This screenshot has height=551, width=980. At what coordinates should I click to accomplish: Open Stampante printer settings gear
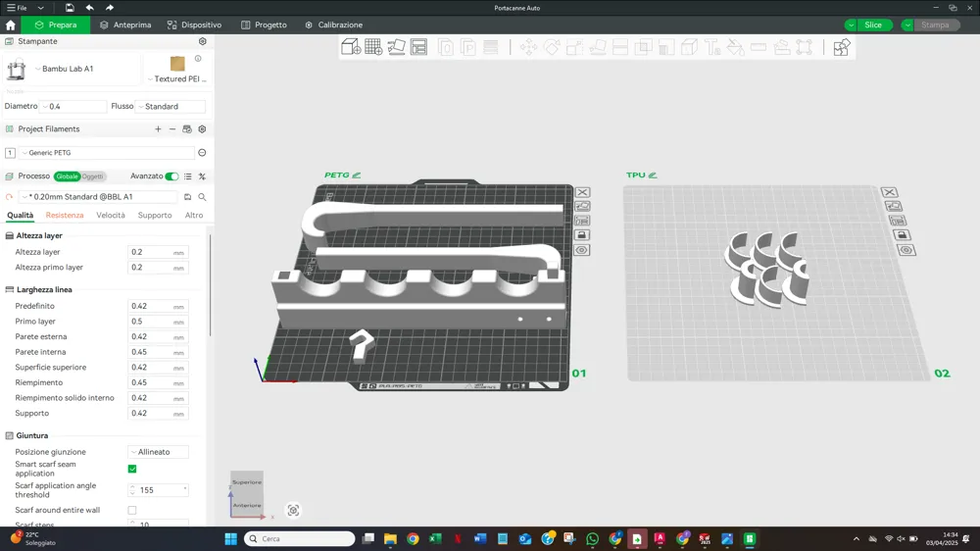(203, 42)
